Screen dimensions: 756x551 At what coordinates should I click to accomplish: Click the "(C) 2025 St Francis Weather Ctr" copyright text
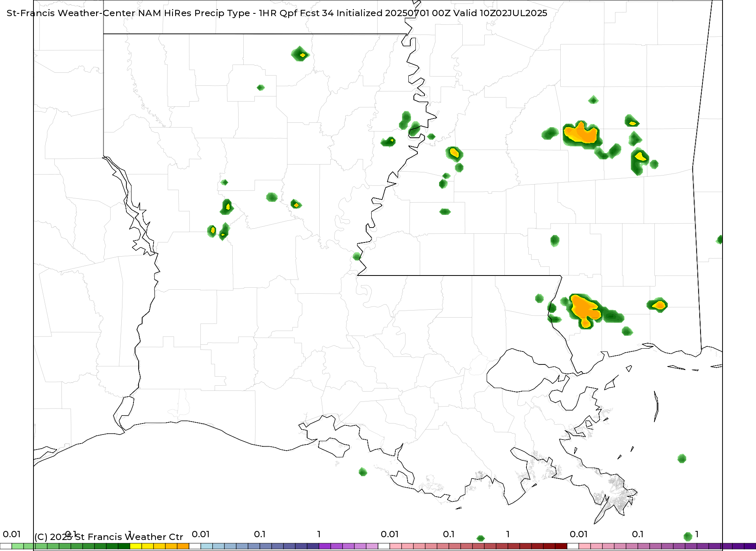(109, 537)
